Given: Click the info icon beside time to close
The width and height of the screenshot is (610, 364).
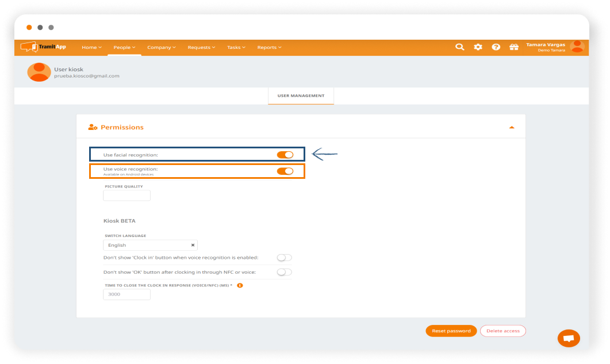Looking at the screenshot, I should tap(240, 285).
